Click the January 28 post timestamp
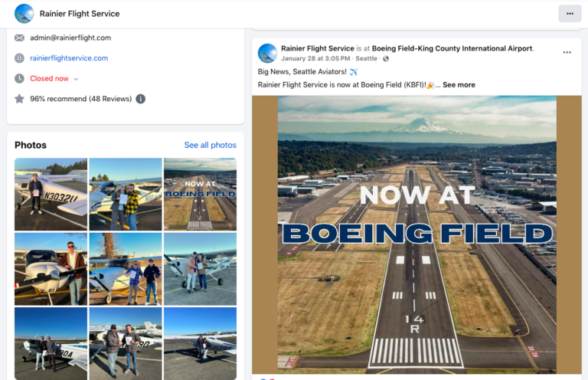 click(x=315, y=58)
